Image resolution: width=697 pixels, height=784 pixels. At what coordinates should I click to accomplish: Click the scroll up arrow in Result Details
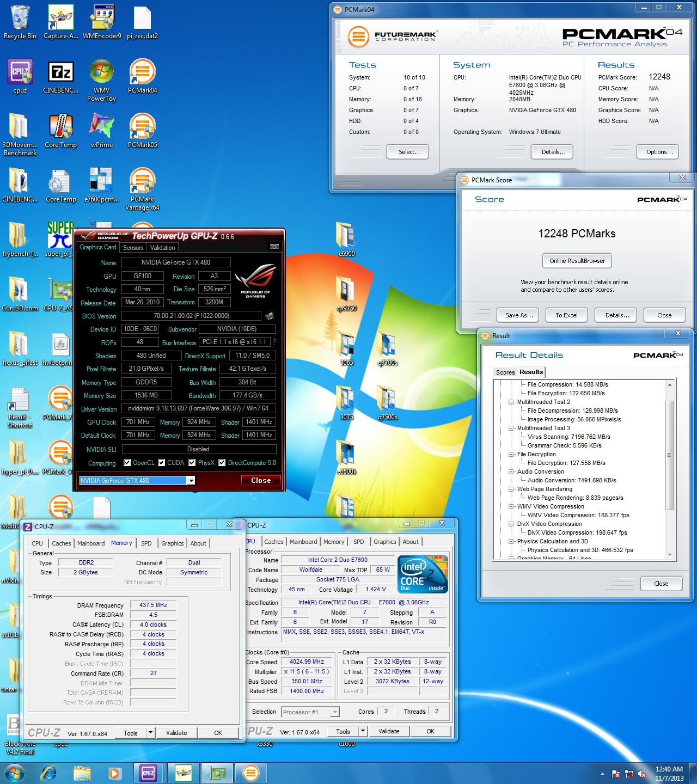[670, 384]
